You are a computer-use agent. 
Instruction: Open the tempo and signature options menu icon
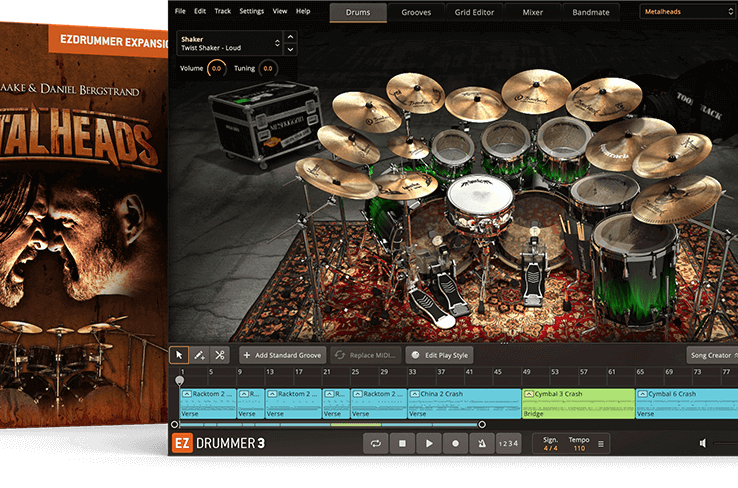coord(601,444)
